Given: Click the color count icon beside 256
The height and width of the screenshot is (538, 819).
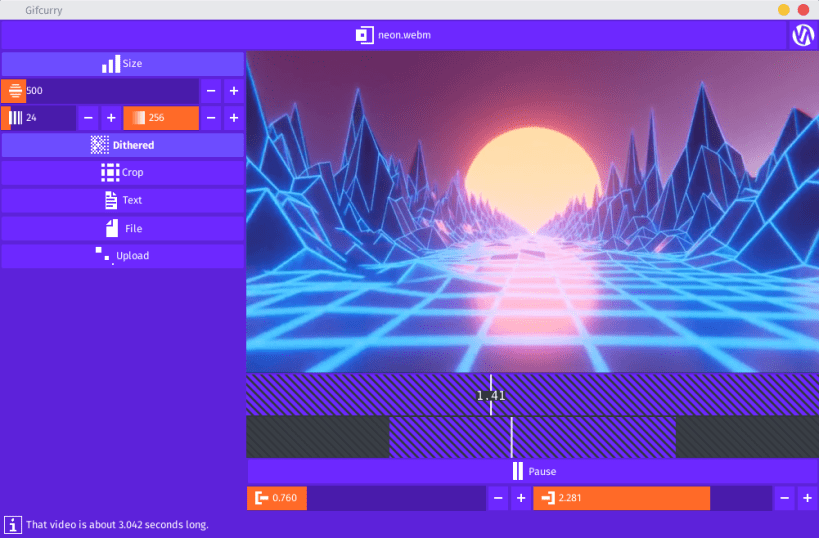Looking at the screenshot, I should (138, 118).
